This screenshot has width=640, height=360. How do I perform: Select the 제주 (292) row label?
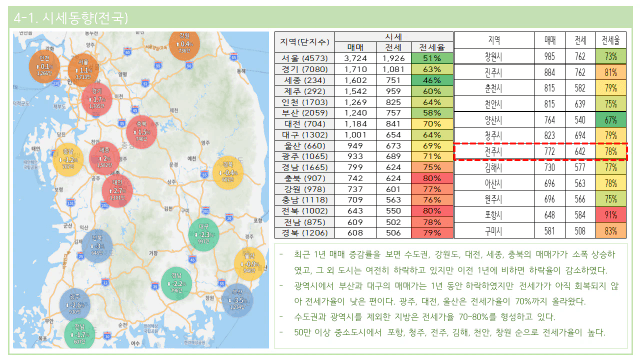click(x=304, y=91)
